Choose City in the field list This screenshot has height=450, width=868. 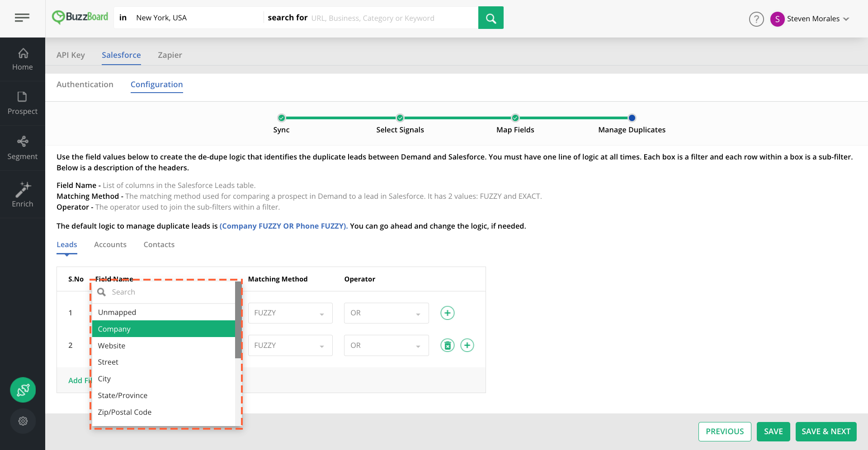(x=164, y=379)
